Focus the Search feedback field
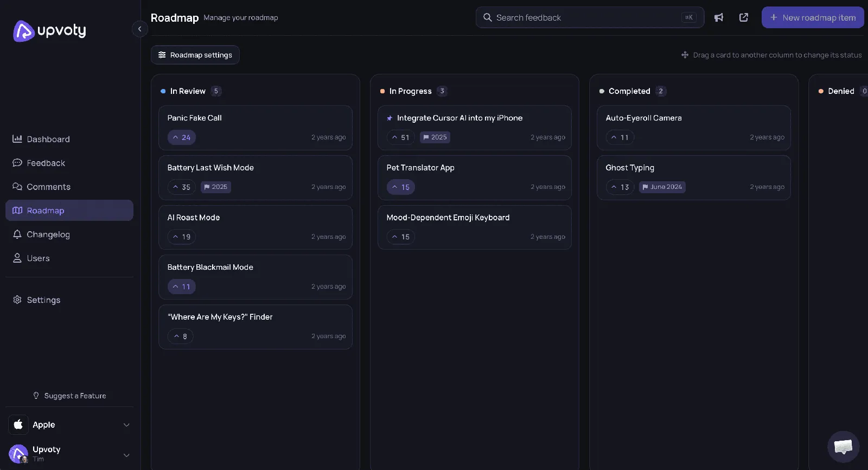 click(x=590, y=17)
